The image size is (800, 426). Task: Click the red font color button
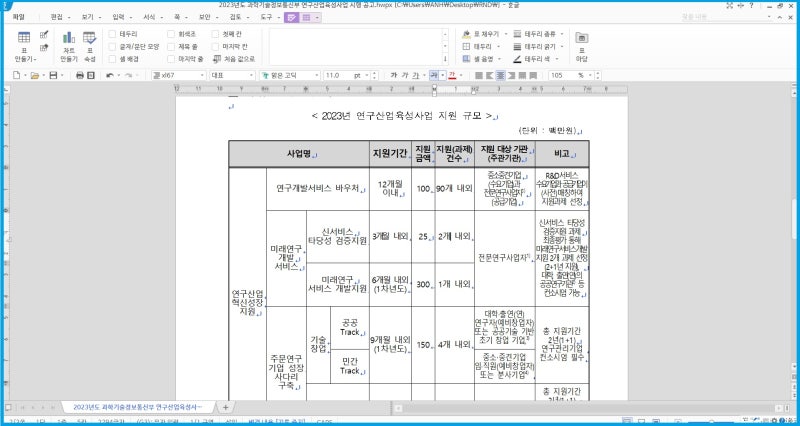pos(452,76)
